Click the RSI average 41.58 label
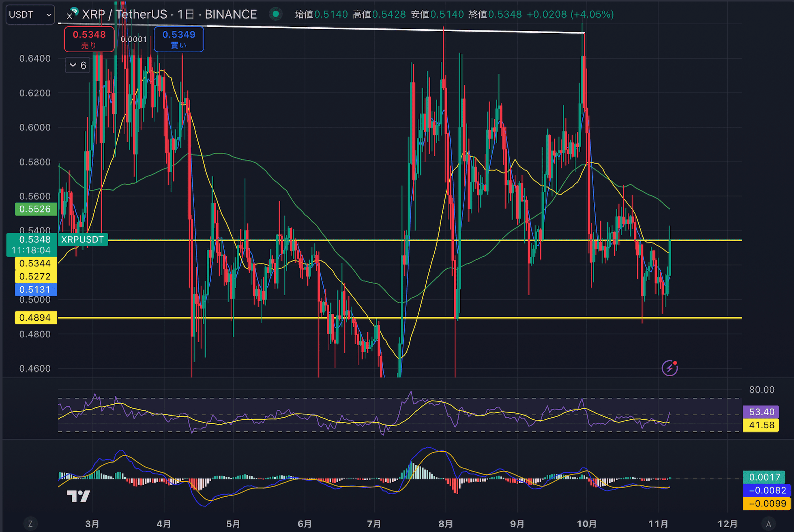The width and height of the screenshot is (794, 532). pyautogui.click(x=761, y=425)
